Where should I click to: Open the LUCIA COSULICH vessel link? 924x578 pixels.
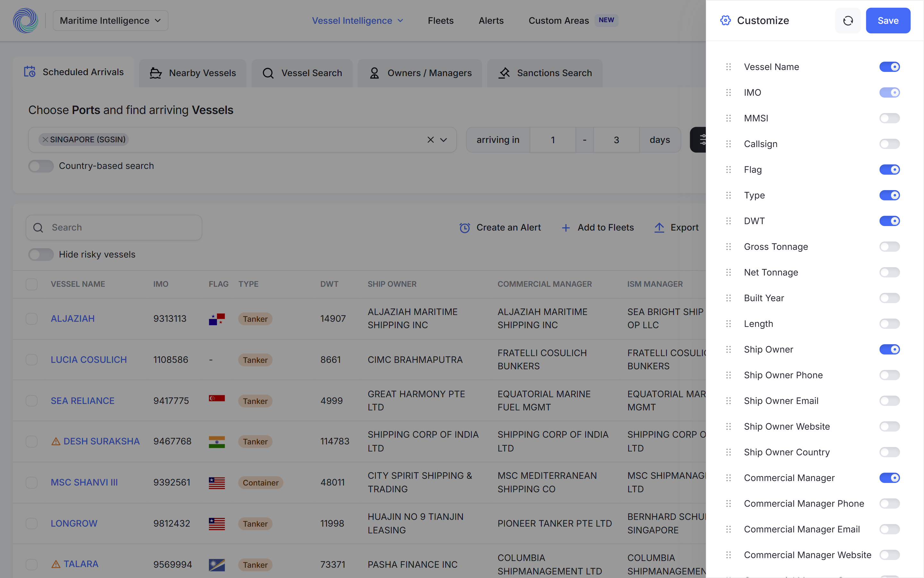click(x=89, y=360)
